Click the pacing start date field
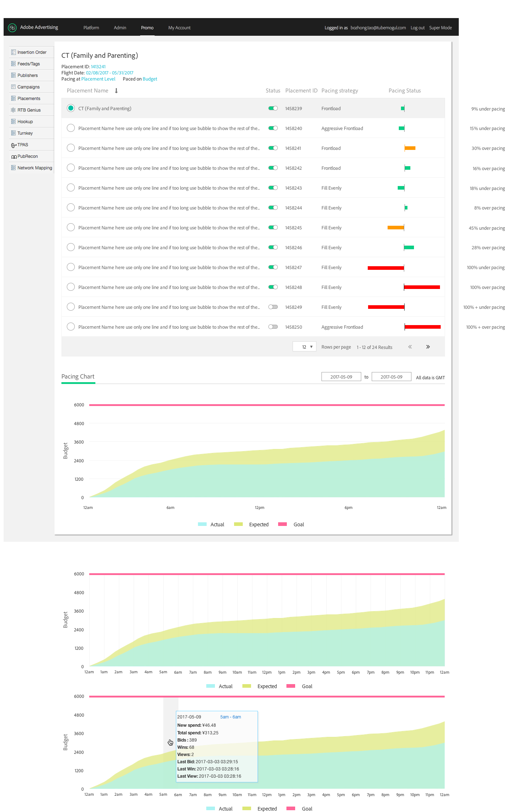Viewport: 505px width, 812px height. click(341, 377)
